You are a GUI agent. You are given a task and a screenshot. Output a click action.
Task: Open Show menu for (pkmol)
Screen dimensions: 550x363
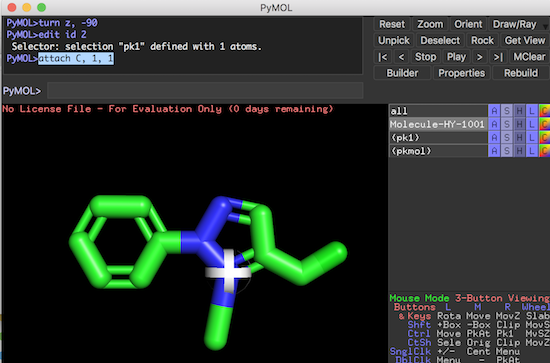click(x=507, y=151)
